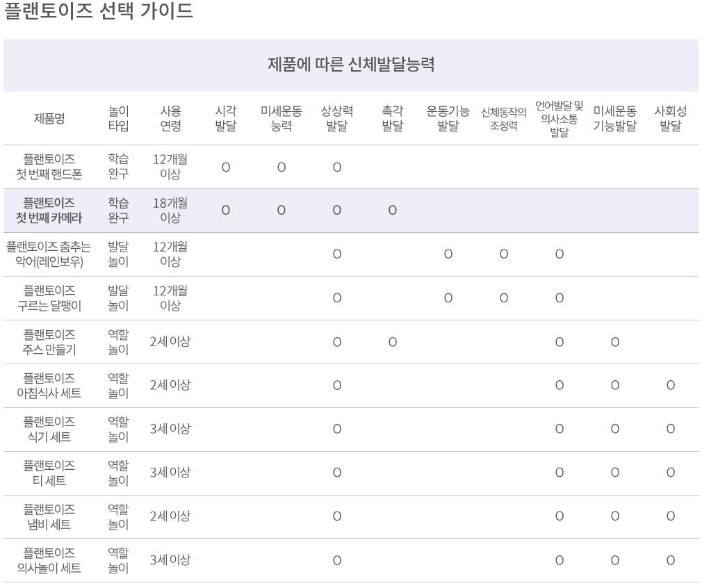Click '3세 이상' in the 의사놀이 세트 row
The width and height of the screenshot is (702, 588).
tap(170, 560)
